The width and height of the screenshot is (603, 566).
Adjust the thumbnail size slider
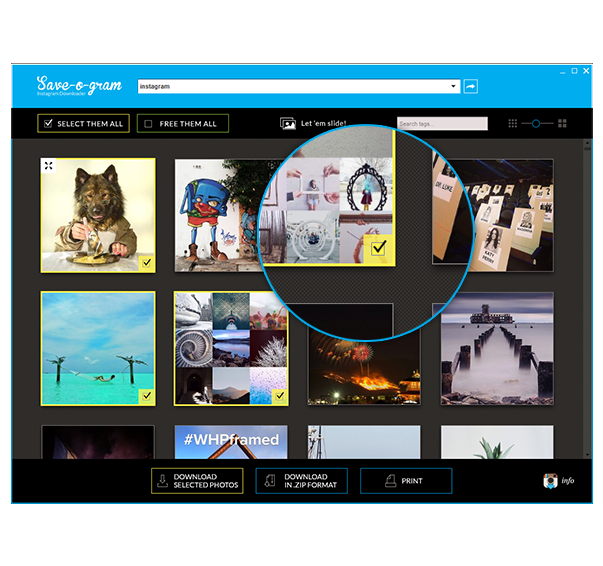click(x=537, y=124)
